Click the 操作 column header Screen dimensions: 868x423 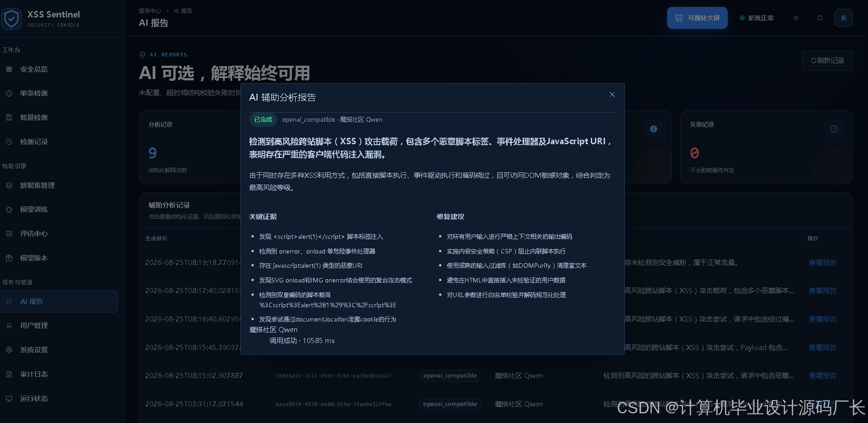(813, 238)
